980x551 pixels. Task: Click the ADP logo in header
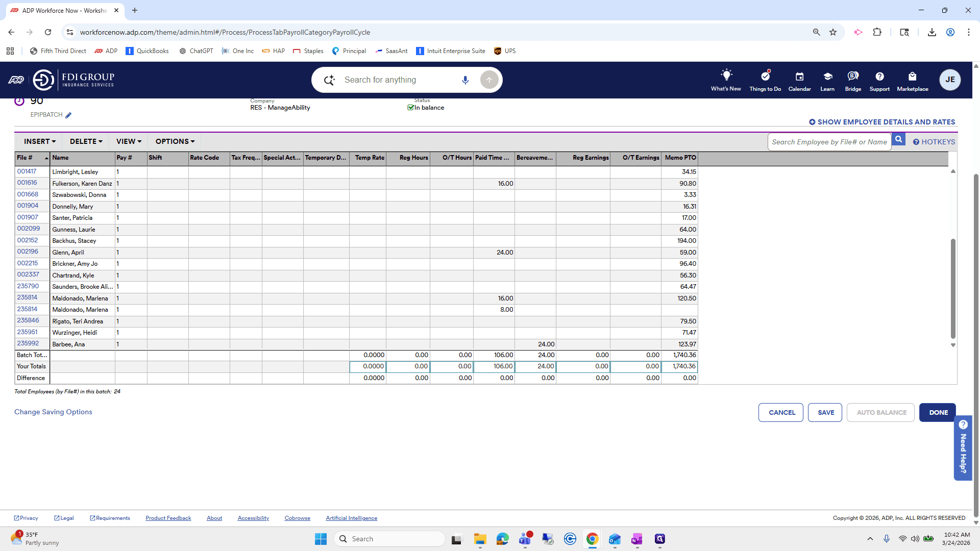(16, 80)
